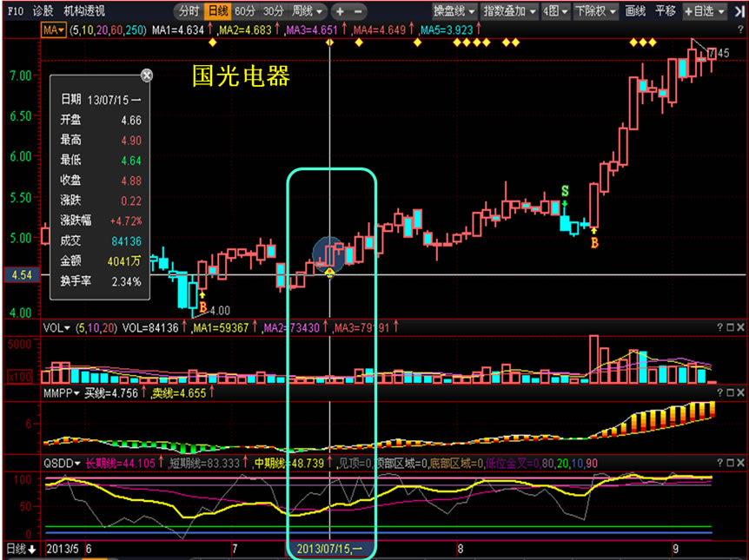Viewport: 749px width, 560px height.
Task: Close the QSDD panel
Action: coord(740,463)
